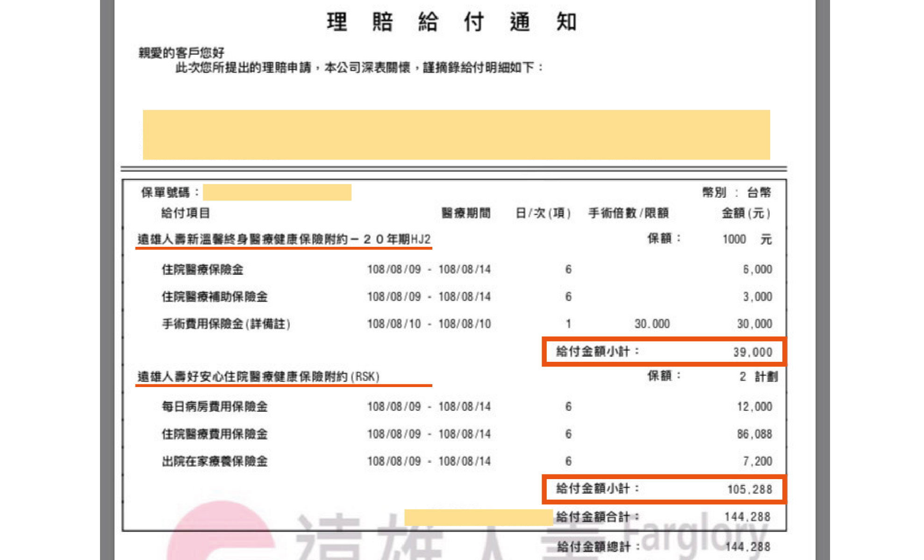Click the 理賠給付通知 document title
924x560 pixels.
click(x=451, y=22)
